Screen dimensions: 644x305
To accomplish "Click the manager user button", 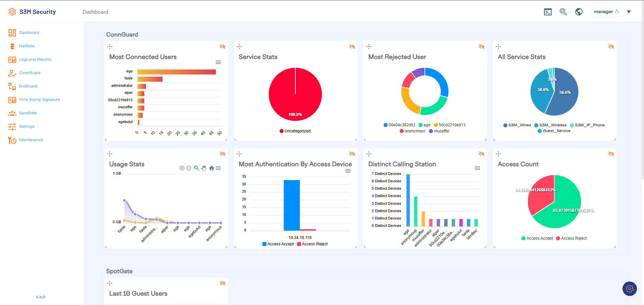I will [607, 12].
